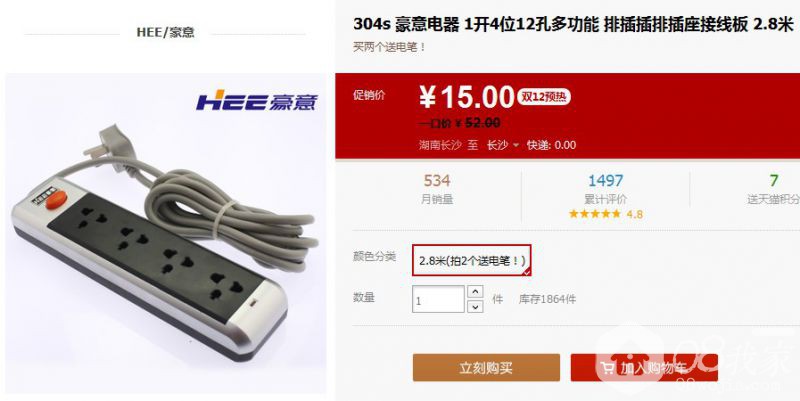Increase quantity with the up arrow
Image resolution: width=800 pixels, height=401 pixels.
475,292
